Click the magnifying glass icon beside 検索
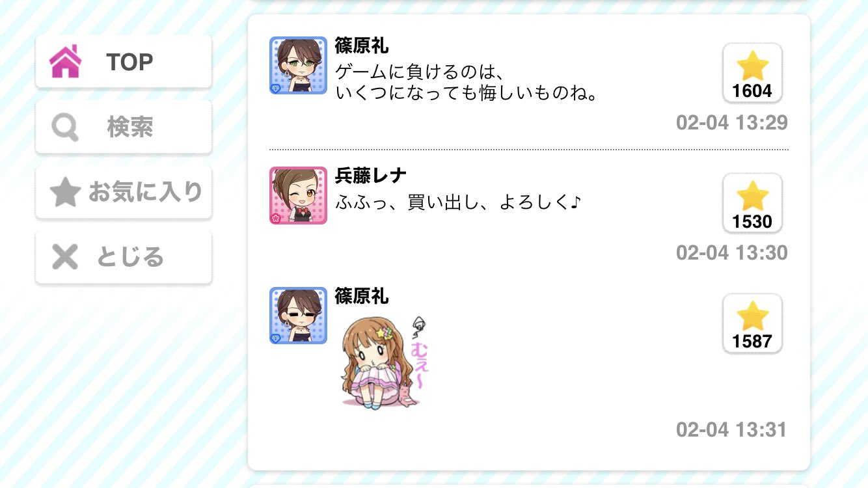The image size is (868, 488). point(65,128)
